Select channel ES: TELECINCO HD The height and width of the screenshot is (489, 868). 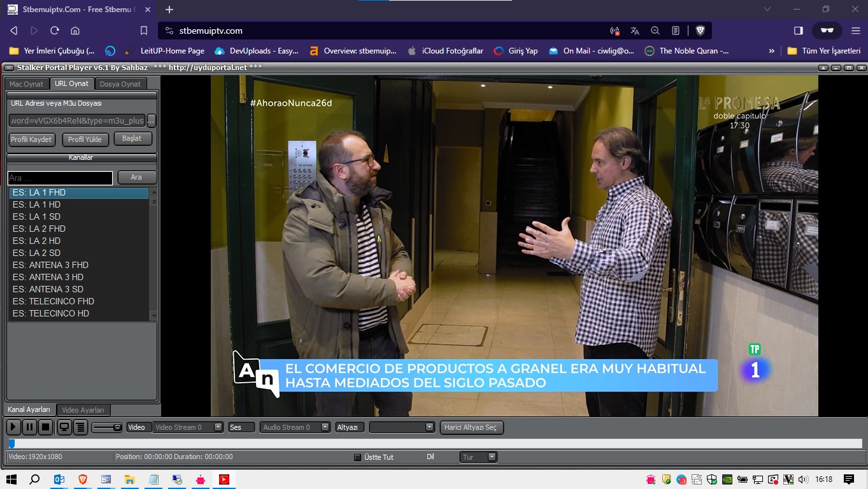pyautogui.click(x=79, y=313)
